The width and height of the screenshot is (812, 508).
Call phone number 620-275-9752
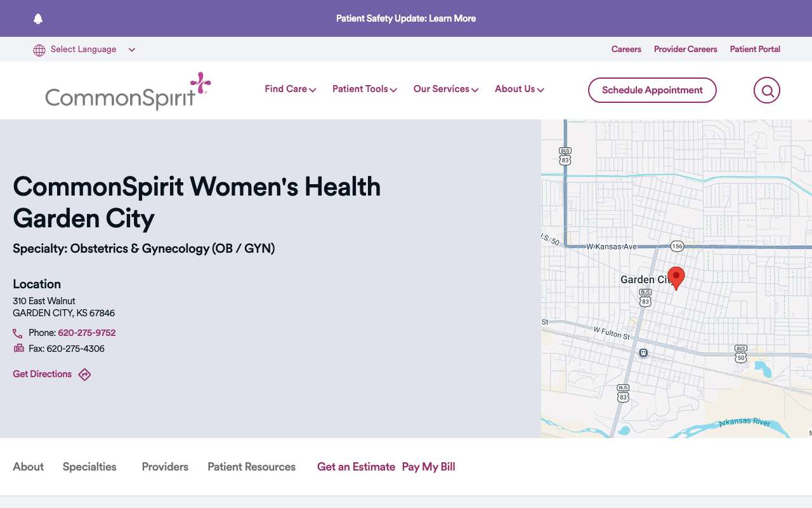point(87,333)
